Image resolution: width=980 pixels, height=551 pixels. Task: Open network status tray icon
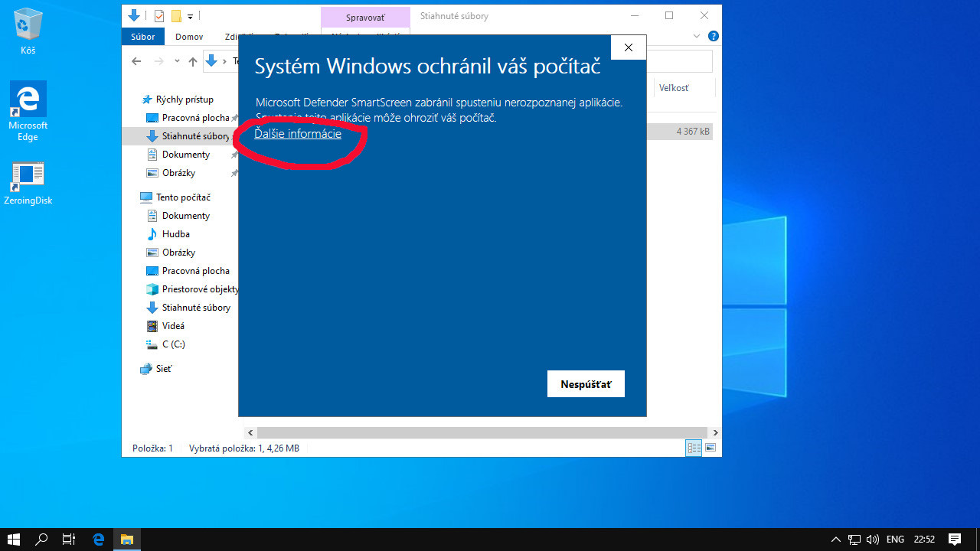click(x=854, y=540)
